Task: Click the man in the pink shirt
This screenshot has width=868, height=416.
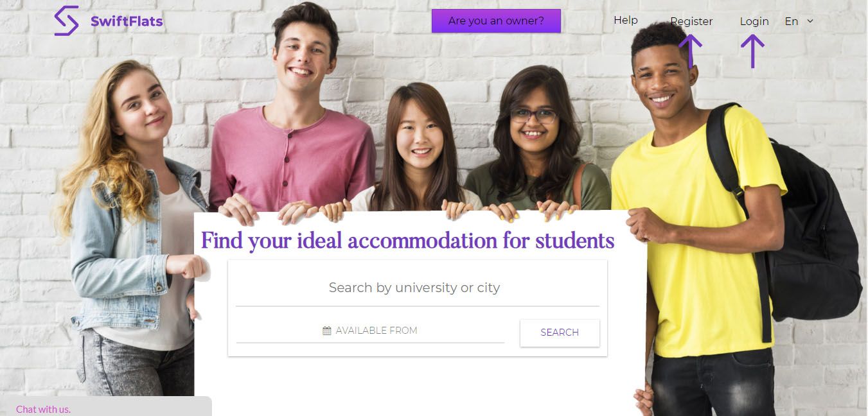Action: (292, 128)
